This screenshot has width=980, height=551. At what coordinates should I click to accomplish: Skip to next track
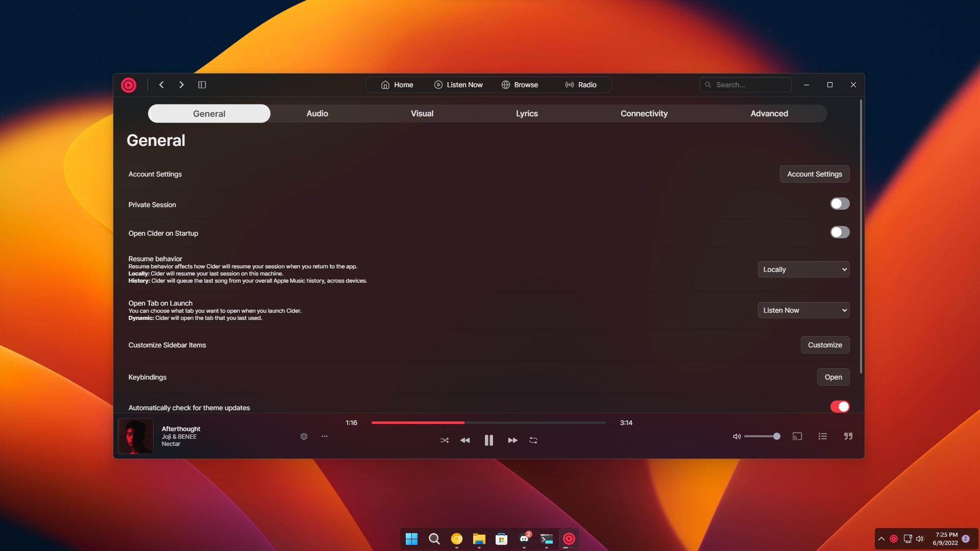[513, 440]
